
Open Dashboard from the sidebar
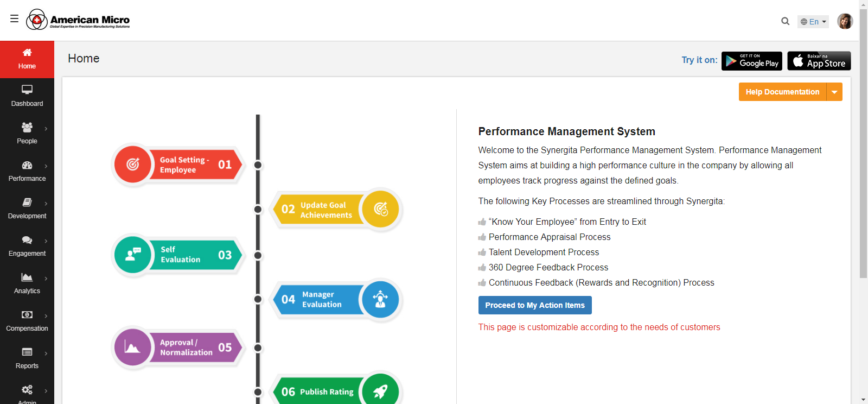[27, 96]
